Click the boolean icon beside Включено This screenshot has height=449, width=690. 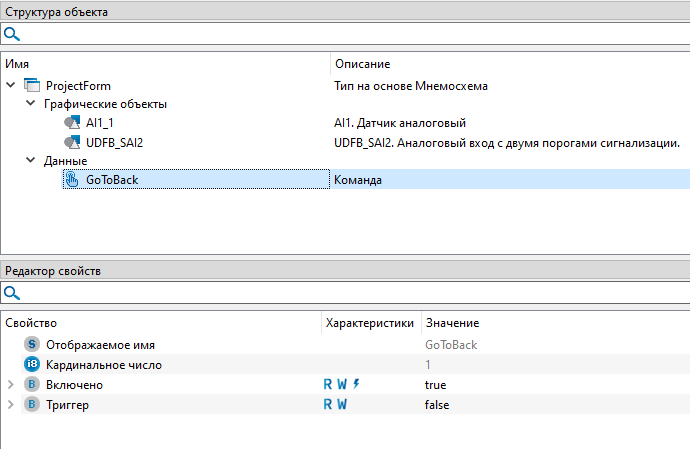point(31,385)
